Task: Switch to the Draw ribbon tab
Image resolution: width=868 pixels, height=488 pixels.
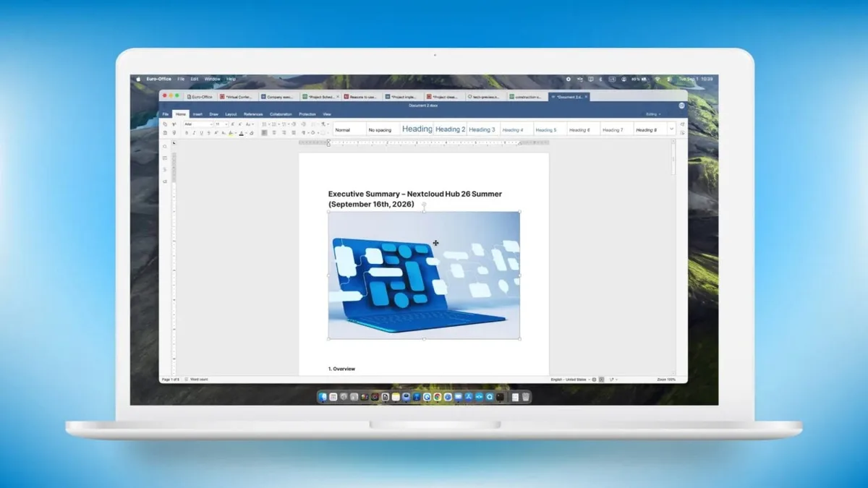Action: [213, 114]
